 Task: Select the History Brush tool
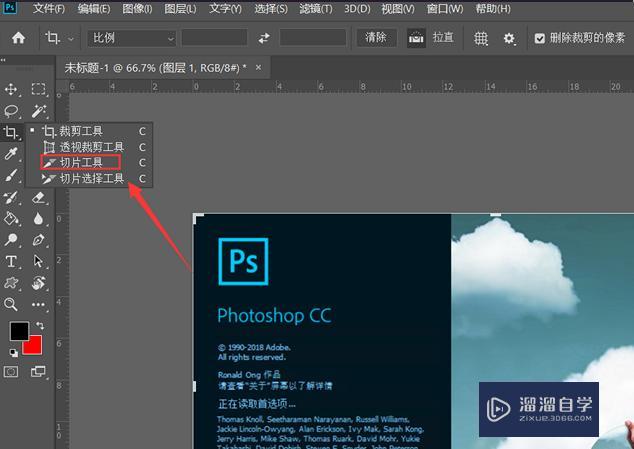click(11, 197)
